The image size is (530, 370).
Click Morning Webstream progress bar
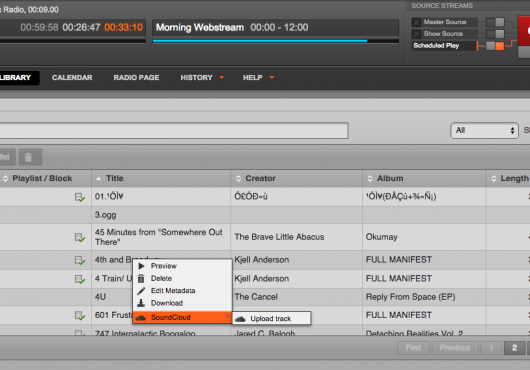(275, 41)
